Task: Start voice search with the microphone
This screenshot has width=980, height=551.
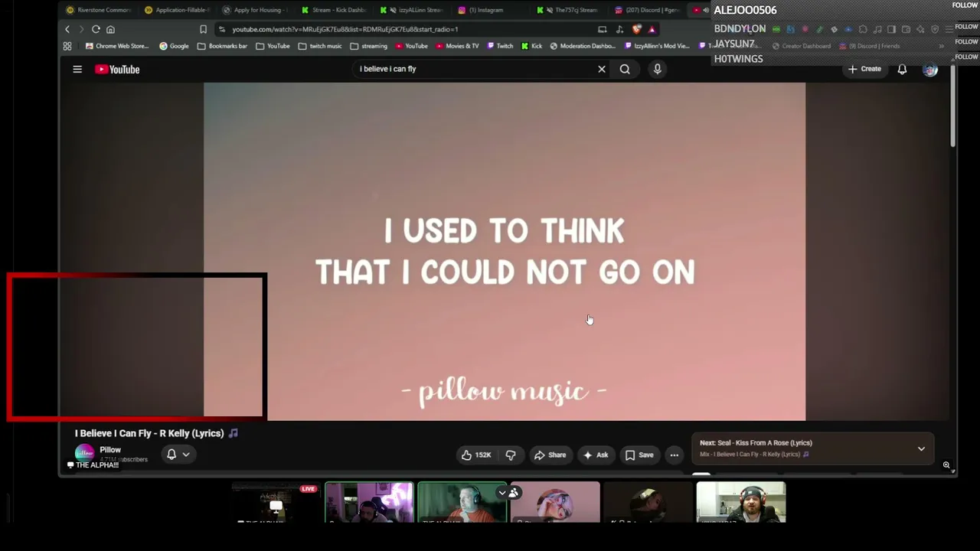Action: click(x=657, y=69)
